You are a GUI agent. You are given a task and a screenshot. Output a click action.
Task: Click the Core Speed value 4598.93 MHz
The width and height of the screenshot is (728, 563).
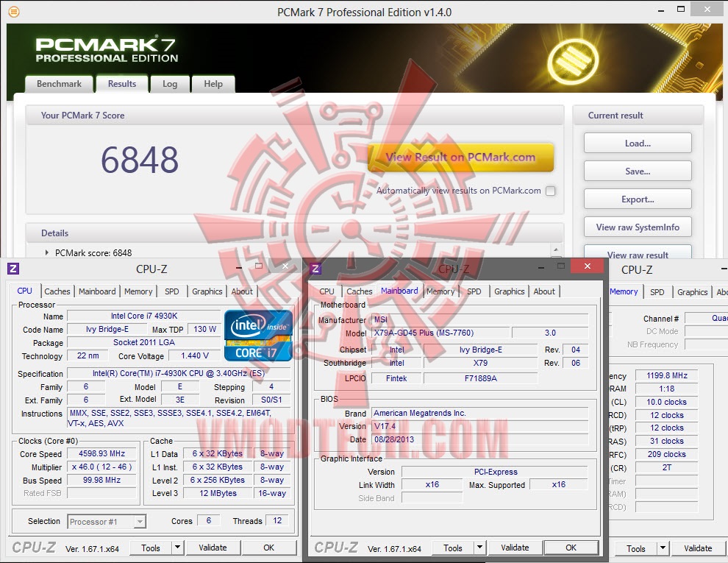pos(101,453)
